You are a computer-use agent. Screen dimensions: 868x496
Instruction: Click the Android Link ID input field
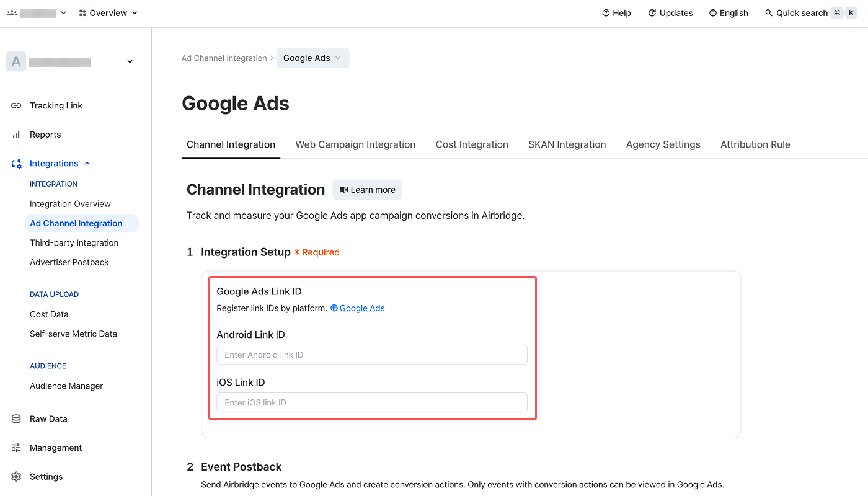(372, 355)
